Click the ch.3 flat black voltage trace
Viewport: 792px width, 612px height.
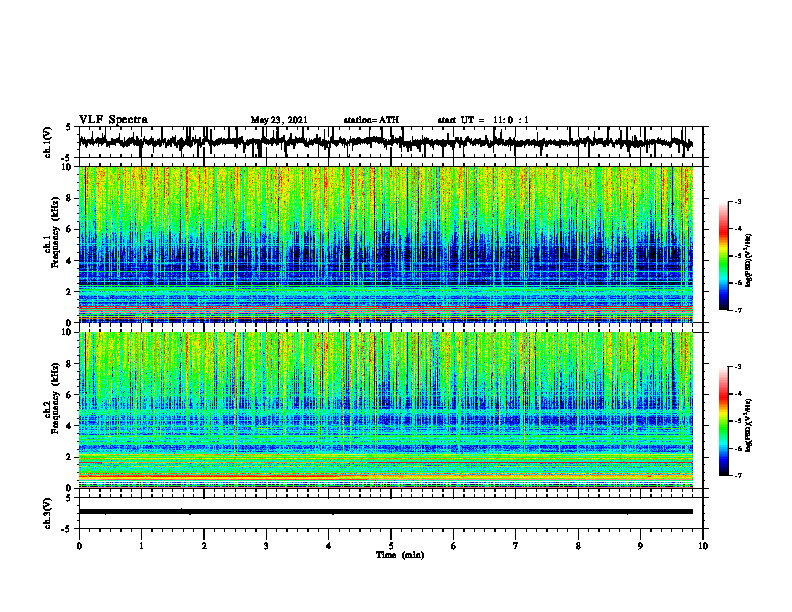coord(385,512)
